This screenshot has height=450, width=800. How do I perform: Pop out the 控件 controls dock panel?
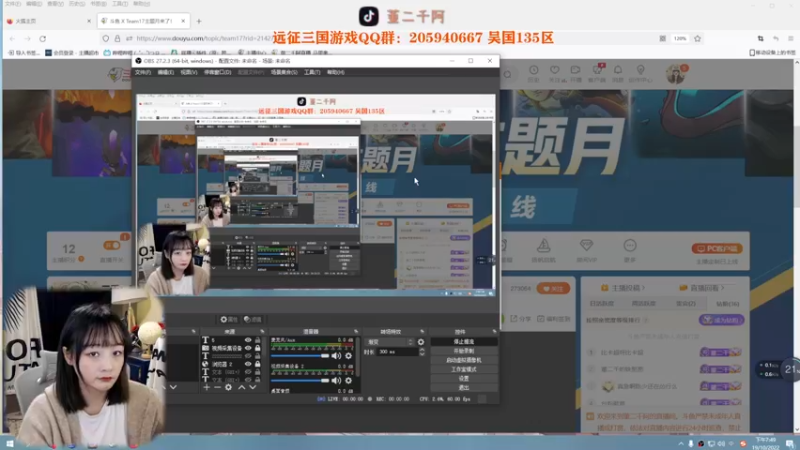[494, 332]
